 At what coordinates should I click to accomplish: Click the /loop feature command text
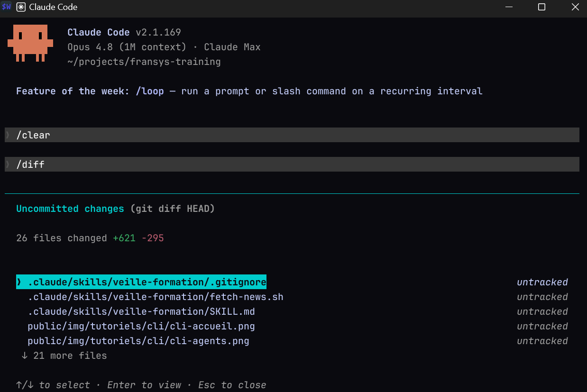point(150,91)
